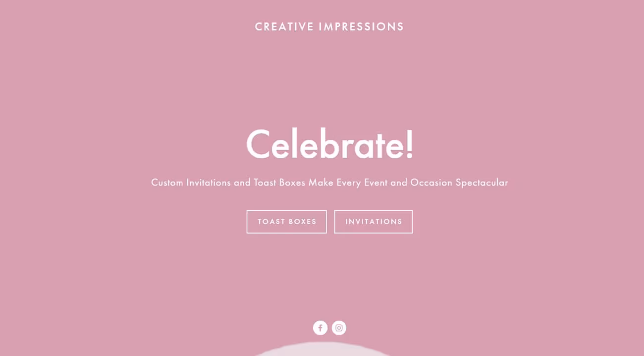Click the Toast Boxes button

coord(286,222)
